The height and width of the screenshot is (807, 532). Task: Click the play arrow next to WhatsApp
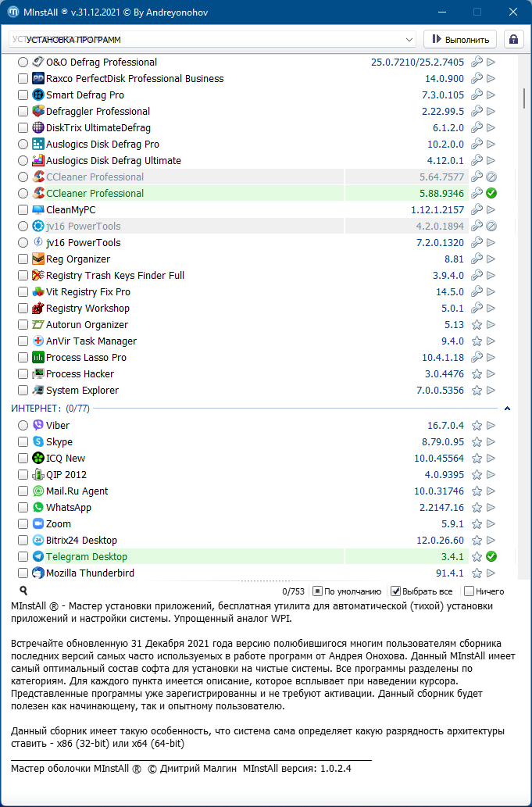pyautogui.click(x=491, y=507)
